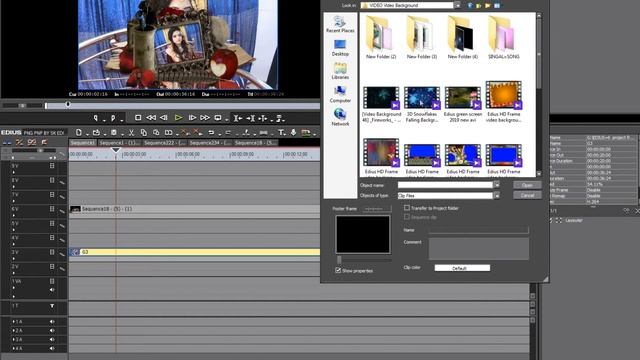Expand audio track 1A
The image size is (640, 360).
point(13,322)
